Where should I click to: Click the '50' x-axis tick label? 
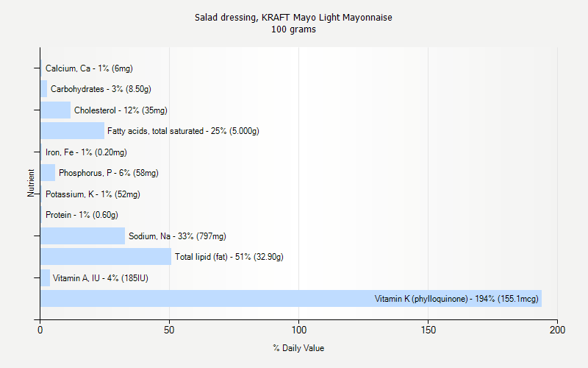(169, 330)
